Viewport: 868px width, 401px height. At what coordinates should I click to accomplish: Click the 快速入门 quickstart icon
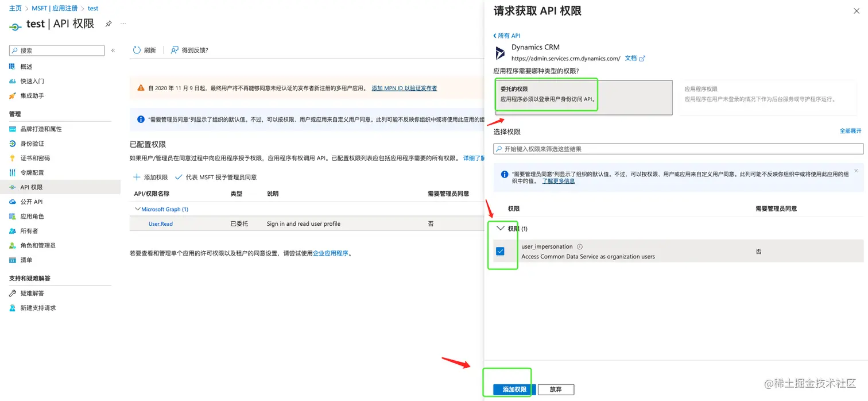tap(13, 81)
